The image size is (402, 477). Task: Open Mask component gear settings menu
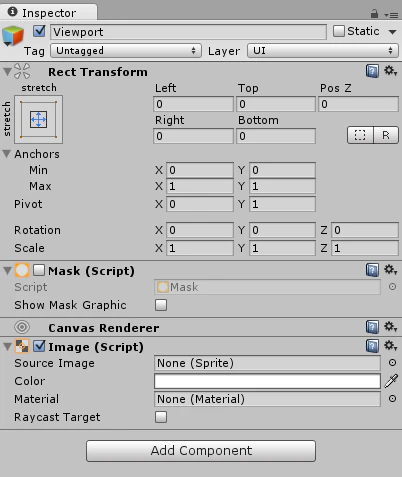[390, 270]
